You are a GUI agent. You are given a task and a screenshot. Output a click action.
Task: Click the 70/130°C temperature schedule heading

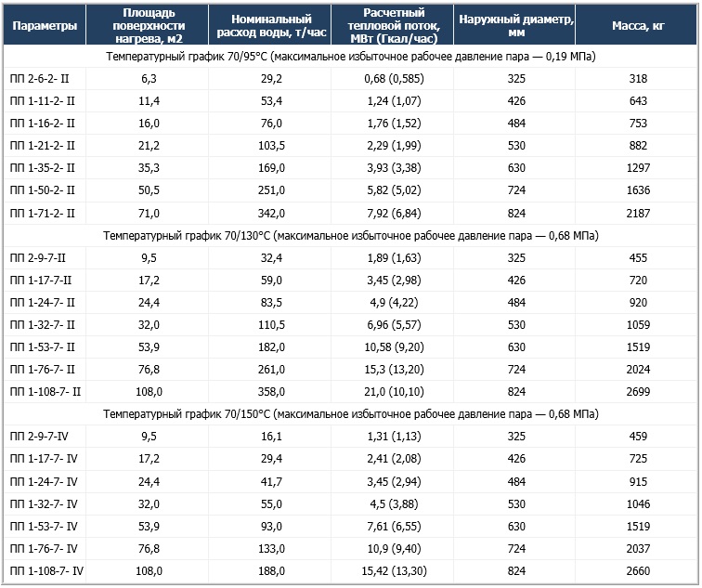pos(351,236)
